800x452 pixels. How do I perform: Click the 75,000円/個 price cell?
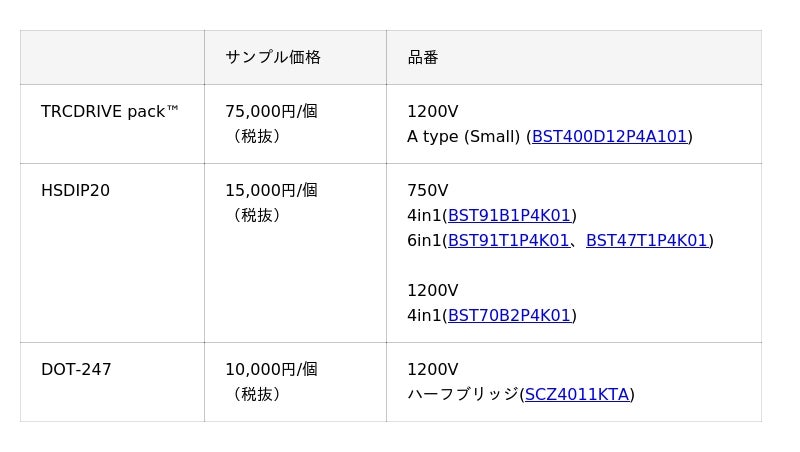(x=271, y=112)
